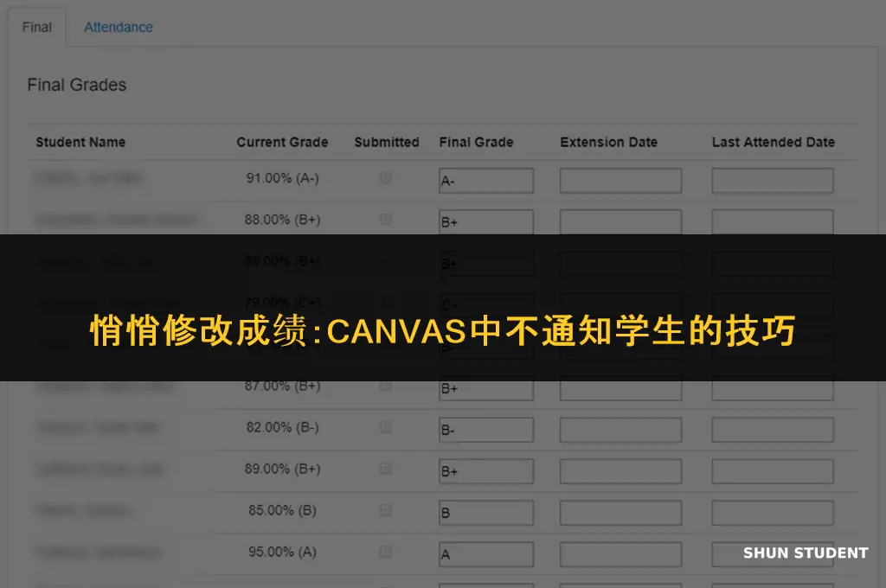Focus Extension Date field in 95.00% row
Screen dimensions: 886x588
pyautogui.click(x=620, y=554)
